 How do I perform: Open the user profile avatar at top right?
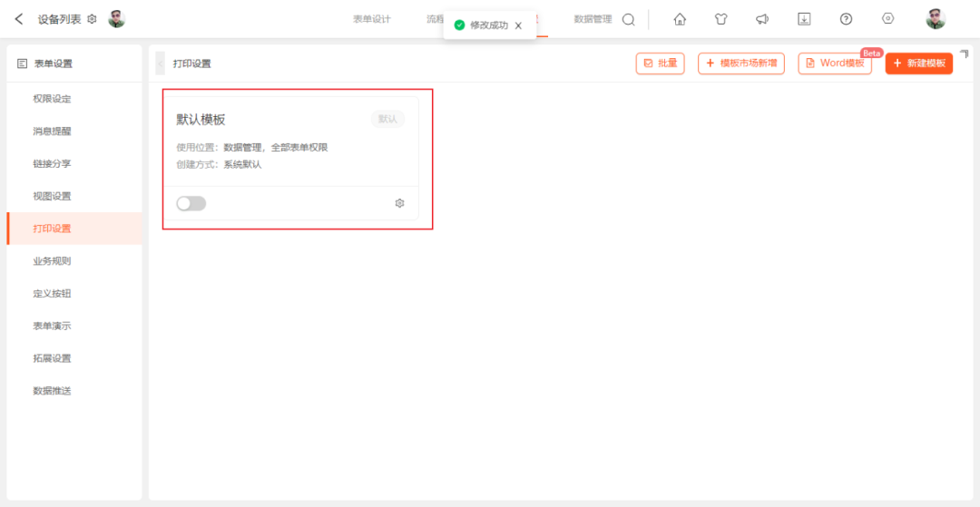point(935,19)
